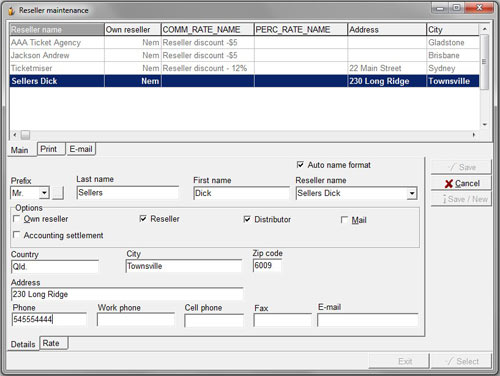
Task: Click the Zip code input field
Action: (x=267, y=265)
